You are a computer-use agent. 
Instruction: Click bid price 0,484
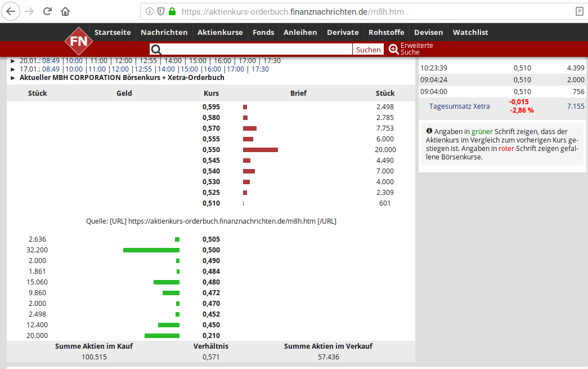pyautogui.click(x=211, y=272)
